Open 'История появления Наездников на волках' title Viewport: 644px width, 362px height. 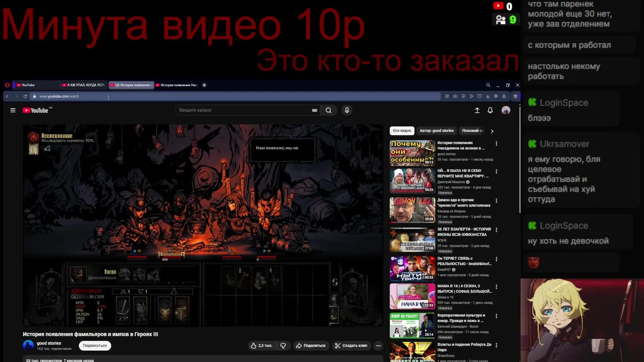(x=461, y=145)
